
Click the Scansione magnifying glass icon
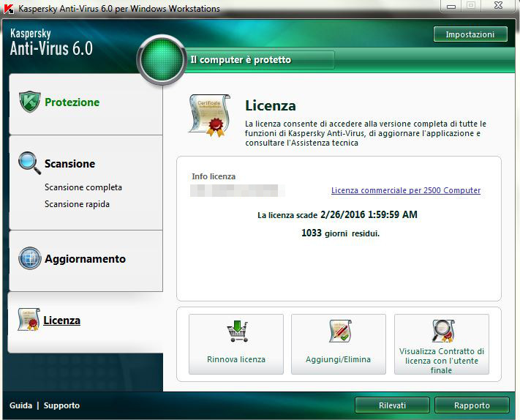pyautogui.click(x=29, y=162)
